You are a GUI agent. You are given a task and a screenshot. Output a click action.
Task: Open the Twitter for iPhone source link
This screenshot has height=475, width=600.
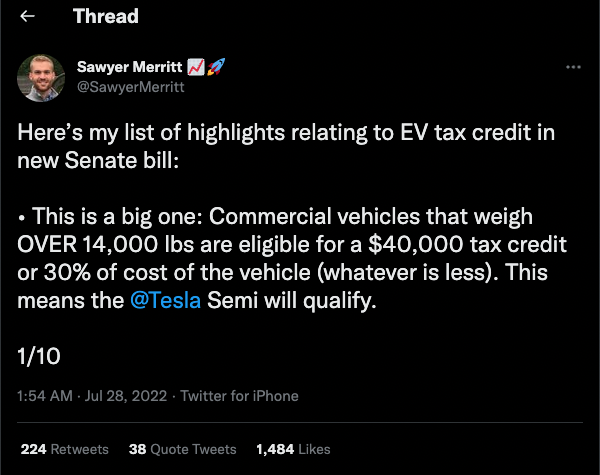238,396
